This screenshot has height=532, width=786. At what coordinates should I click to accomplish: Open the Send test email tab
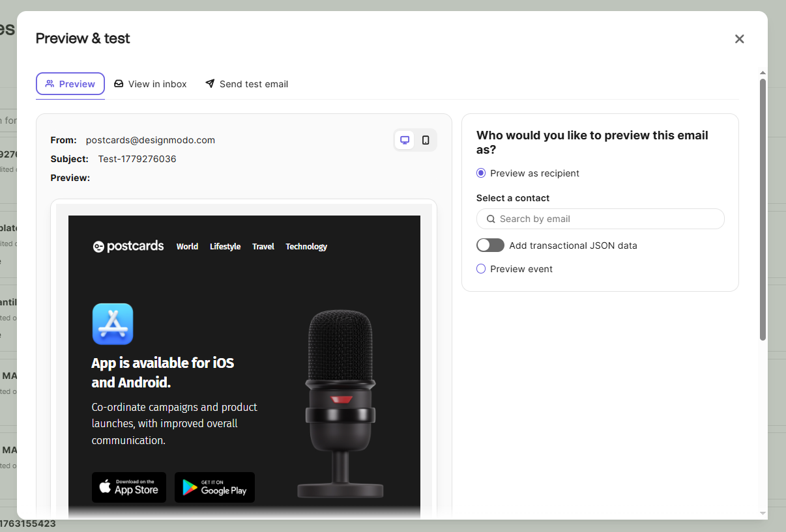click(x=247, y=84)
